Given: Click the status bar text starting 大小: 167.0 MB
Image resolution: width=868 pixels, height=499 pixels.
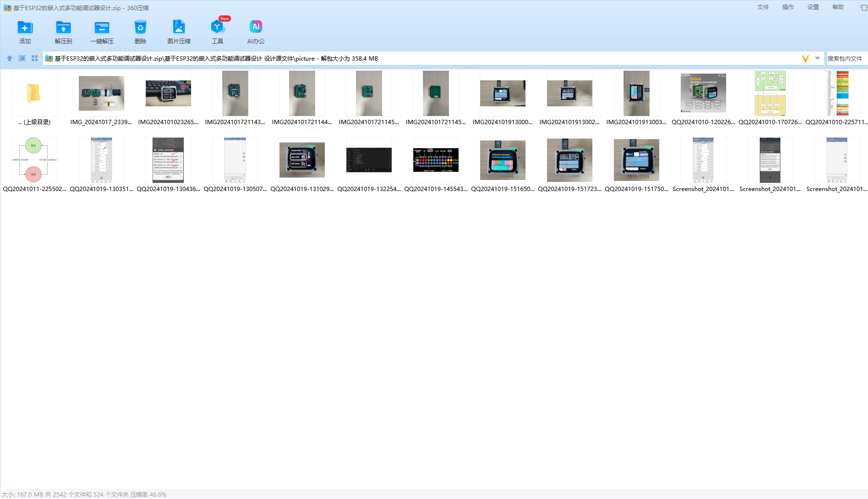Looking at the screenshot, I should pos(84,494).
